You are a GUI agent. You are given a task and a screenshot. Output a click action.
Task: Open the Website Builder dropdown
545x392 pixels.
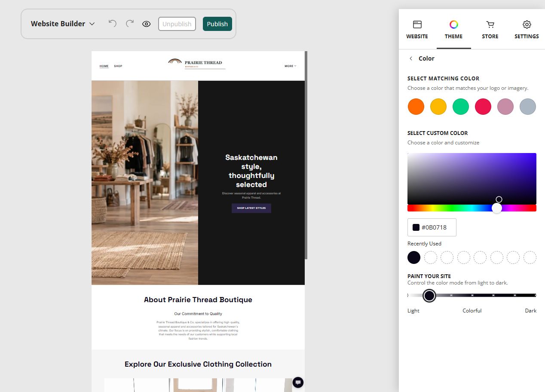click(63, 24)
